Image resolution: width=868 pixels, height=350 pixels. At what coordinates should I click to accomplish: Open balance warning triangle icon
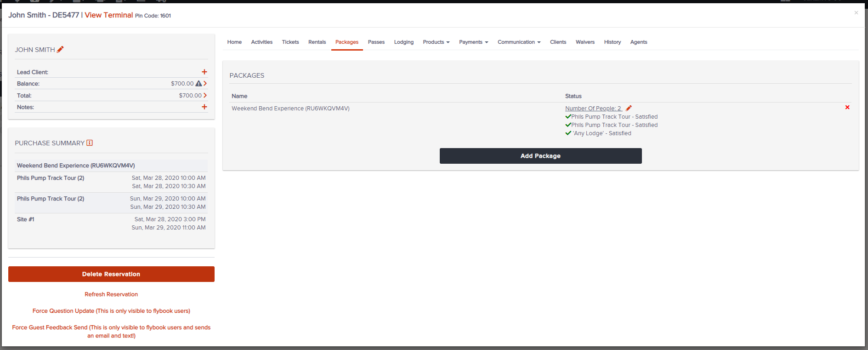(199, 84)
